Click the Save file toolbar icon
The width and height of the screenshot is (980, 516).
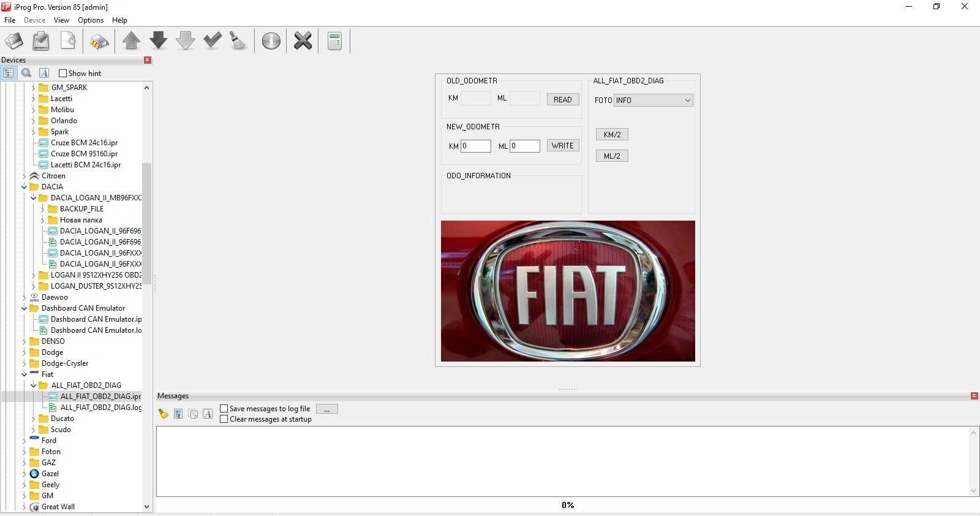[41, 41]
